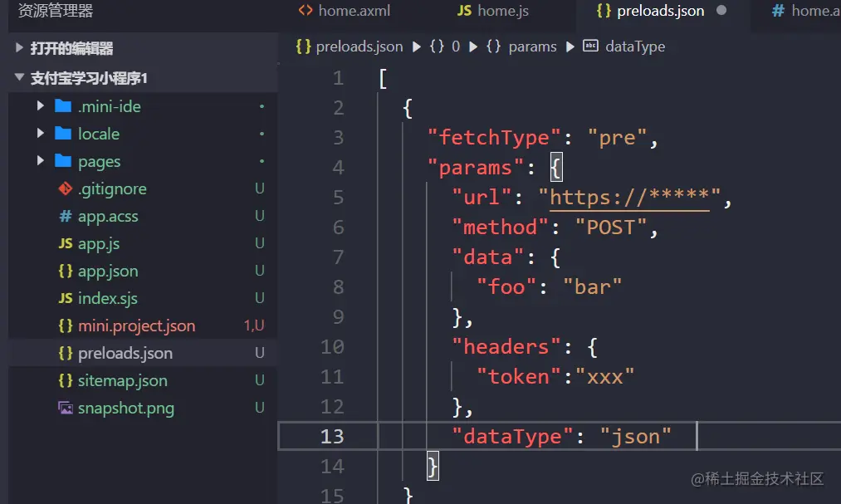Image resolution: width=841 pixels, height=504 pixels.
Task: Click the "json" value on line 13
Action: (x=636, y=437)
